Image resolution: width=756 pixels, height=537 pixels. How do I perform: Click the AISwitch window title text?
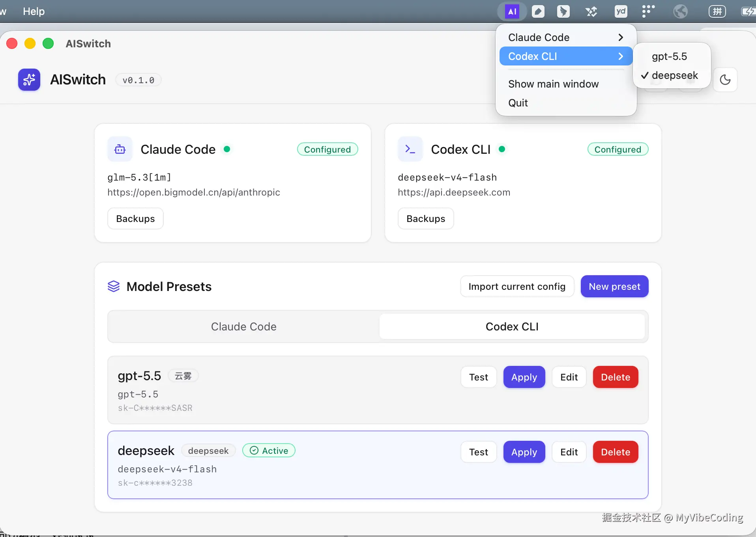[88, 43]
